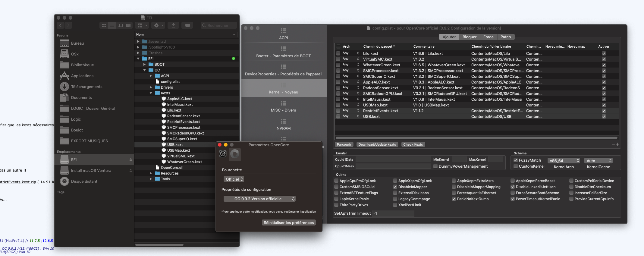The image size is (644, 256).
Task: Enable the XhciPortLimit quirk
Action: tap(395, 205)
